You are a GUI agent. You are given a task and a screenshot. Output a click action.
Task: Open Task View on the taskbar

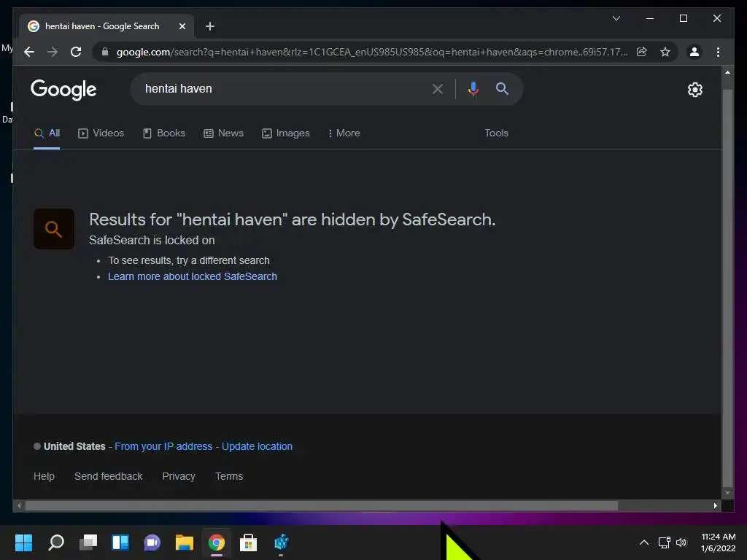click(x=88, y=542)
